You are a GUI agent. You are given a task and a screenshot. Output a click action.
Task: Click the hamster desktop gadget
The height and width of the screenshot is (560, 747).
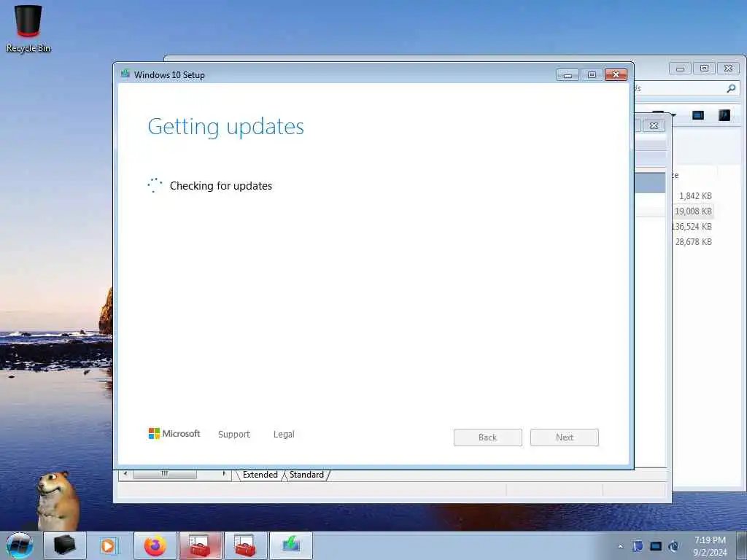coord(58,500)
